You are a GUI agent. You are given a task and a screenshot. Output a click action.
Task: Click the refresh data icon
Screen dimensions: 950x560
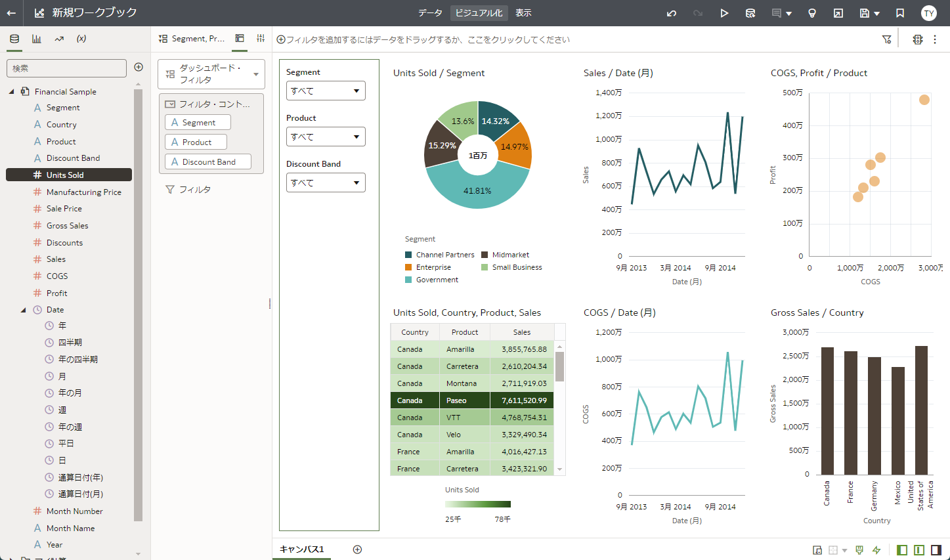tap(750, 13)
